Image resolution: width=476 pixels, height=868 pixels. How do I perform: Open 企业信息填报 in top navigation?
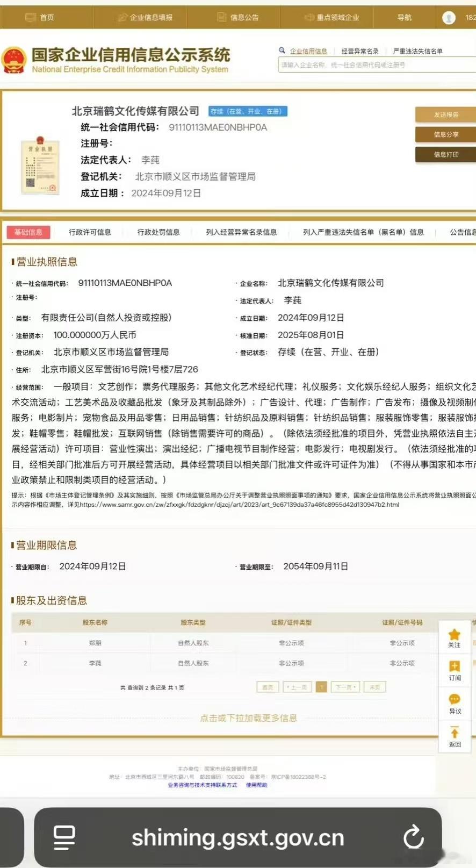coord(146,17)
